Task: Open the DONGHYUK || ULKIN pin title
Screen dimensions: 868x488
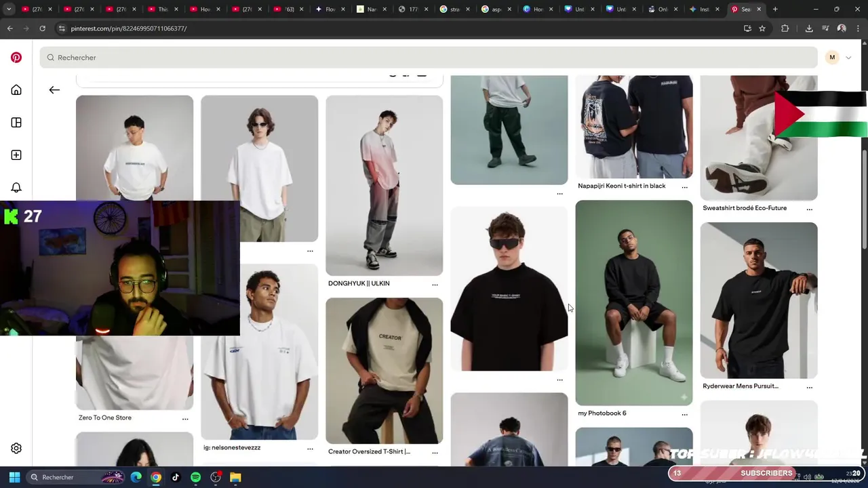Action: click(359, 283)
